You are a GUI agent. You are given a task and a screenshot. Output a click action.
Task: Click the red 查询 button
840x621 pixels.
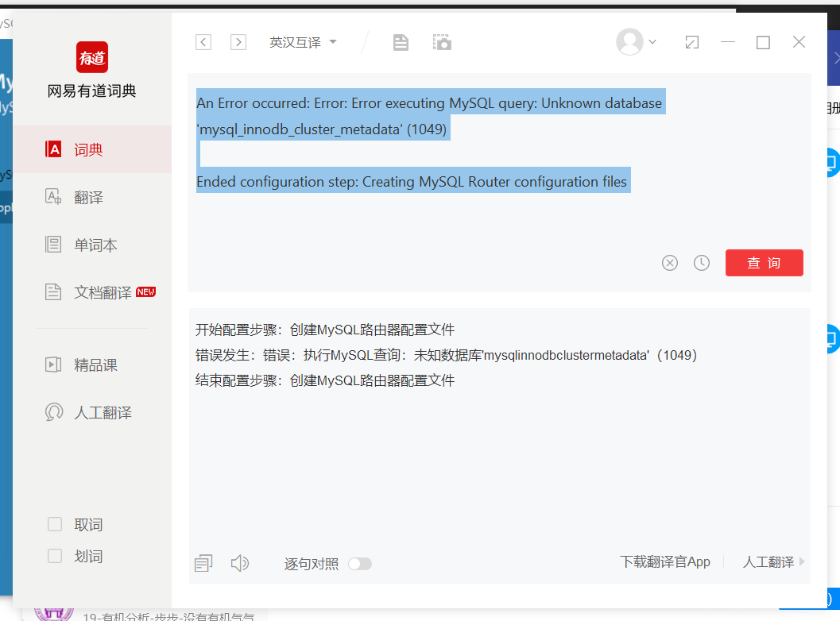(x=764, y=263)
